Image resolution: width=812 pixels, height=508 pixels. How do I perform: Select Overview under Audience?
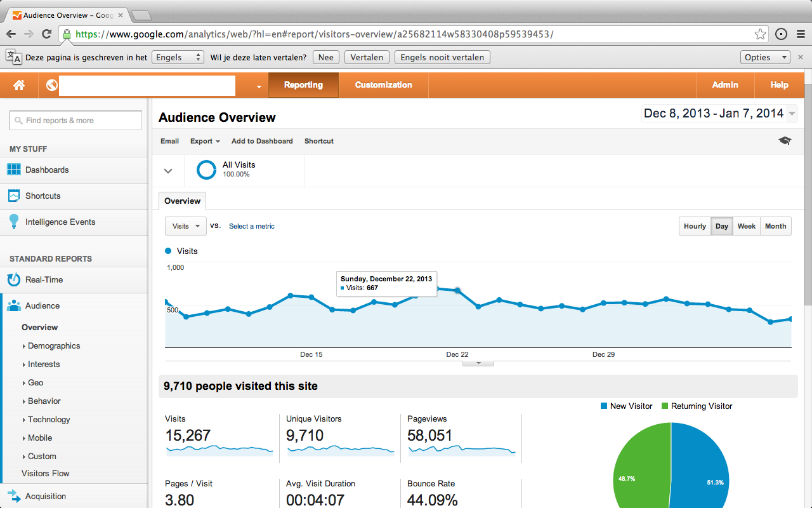(x=40, y=327)
